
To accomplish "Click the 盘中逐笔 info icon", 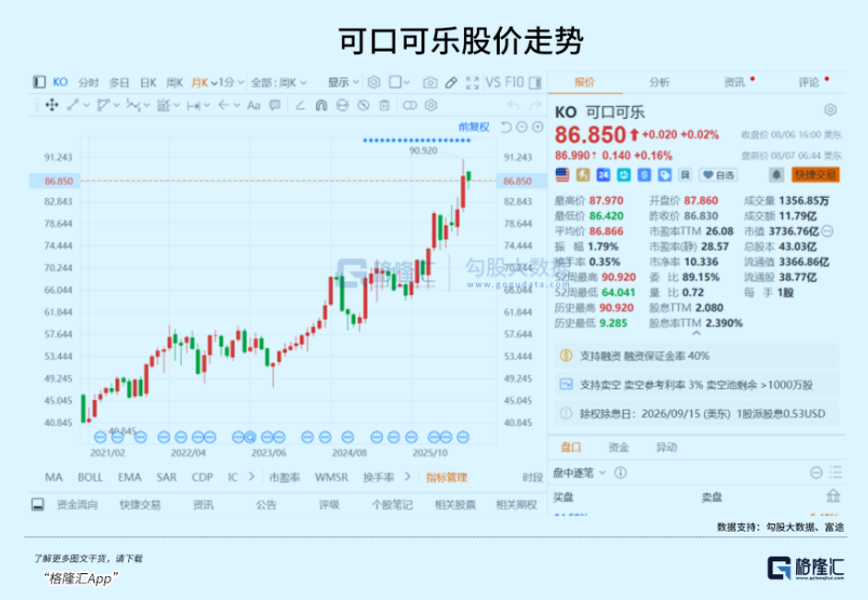I will 621,473.
